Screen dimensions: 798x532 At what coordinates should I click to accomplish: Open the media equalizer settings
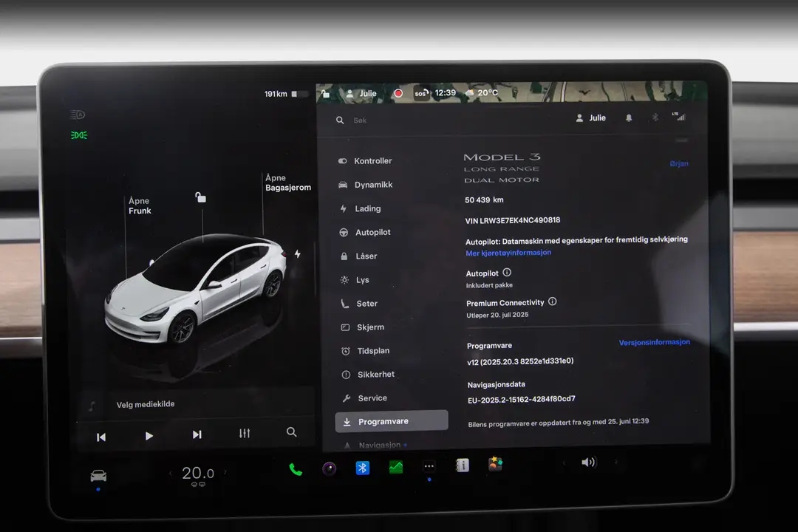(245, 433)
